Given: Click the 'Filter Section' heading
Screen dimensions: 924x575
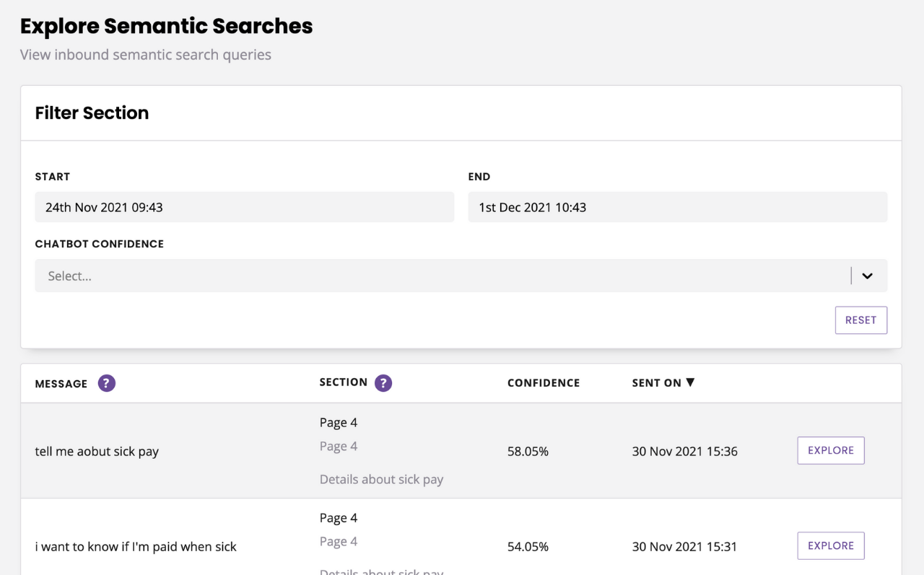Looking at the screenshot, I should coord(92,113).
